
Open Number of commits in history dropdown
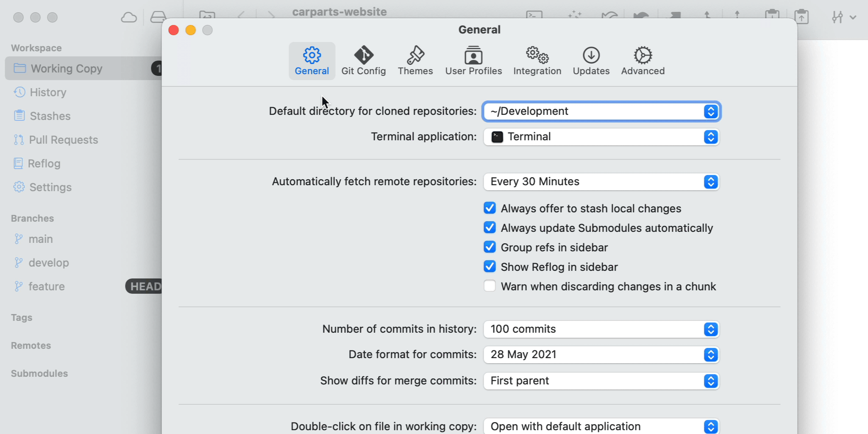tap(601, 329)
